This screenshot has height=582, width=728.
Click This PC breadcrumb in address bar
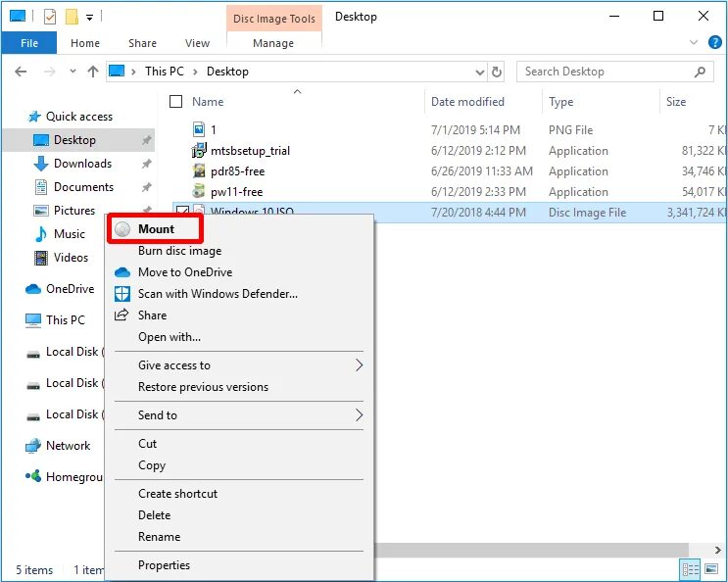165,72
